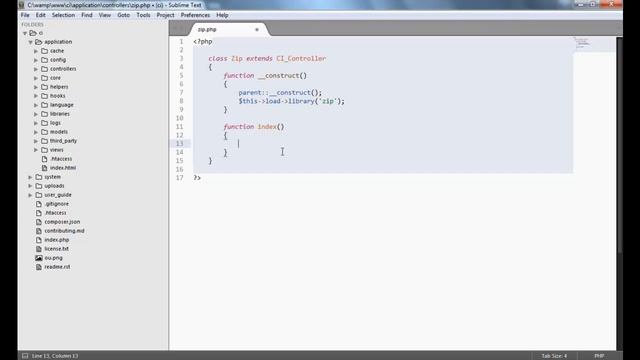Open the index.php file
This screenshot has width=640, height=360.
tap(57, 240)
